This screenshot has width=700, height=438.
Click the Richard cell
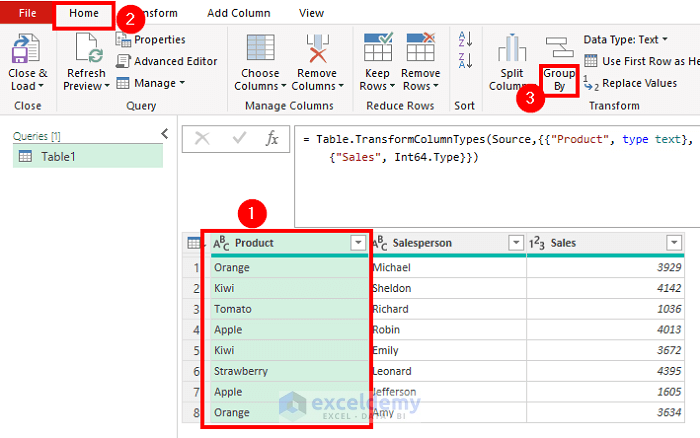[x=449, y=309]
